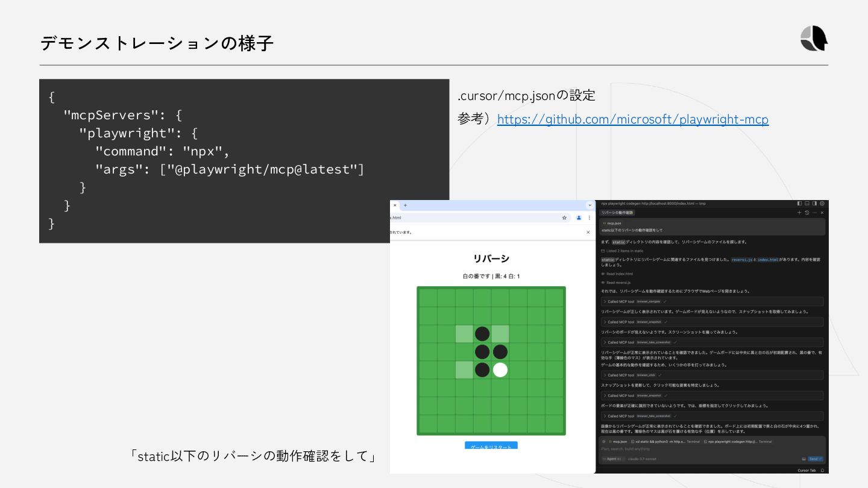Image resolution: width=868 pixels, height=488 pixels.
Task: Open chat history clock icon
Action: point(807,213)
